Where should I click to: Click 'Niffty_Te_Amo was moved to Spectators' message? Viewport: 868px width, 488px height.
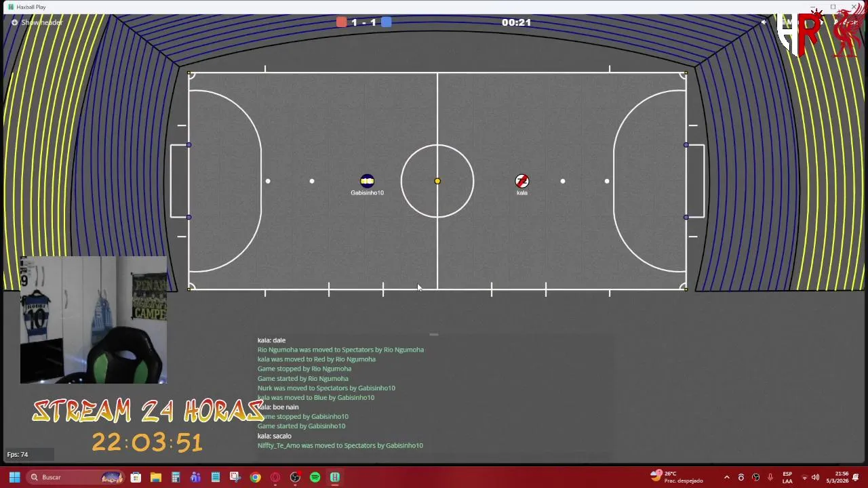click(340, 445)
